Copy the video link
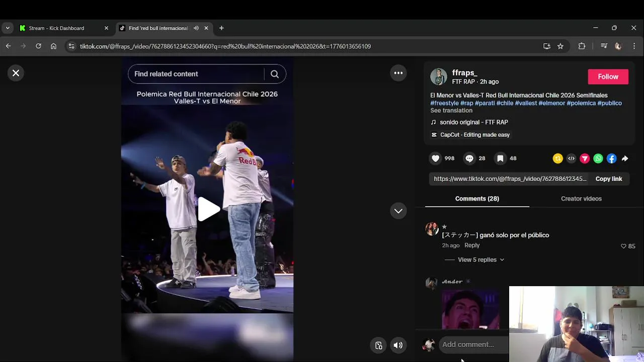This screenshot has height=362, width=644. 609,179
